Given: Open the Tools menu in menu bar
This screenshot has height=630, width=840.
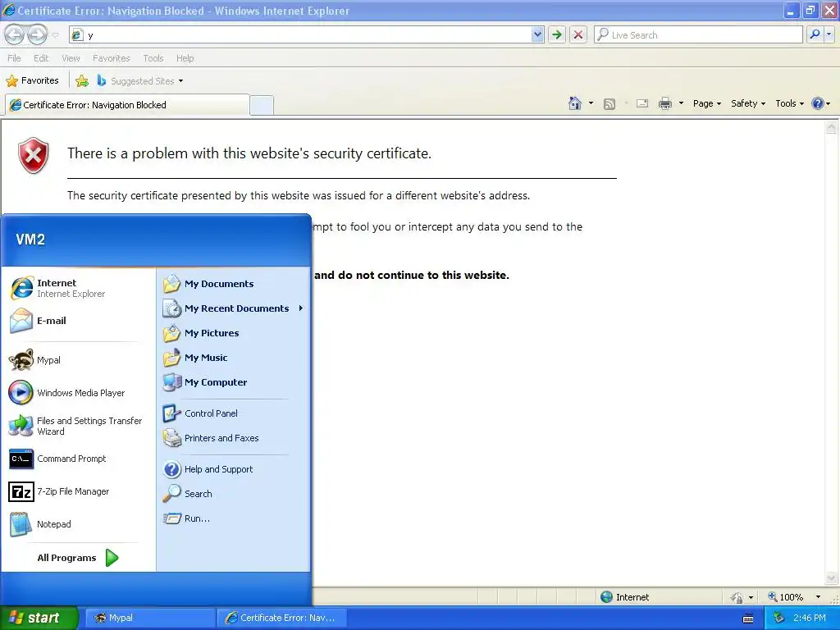Looking at the screenshot, I should [x=153, y=58].
